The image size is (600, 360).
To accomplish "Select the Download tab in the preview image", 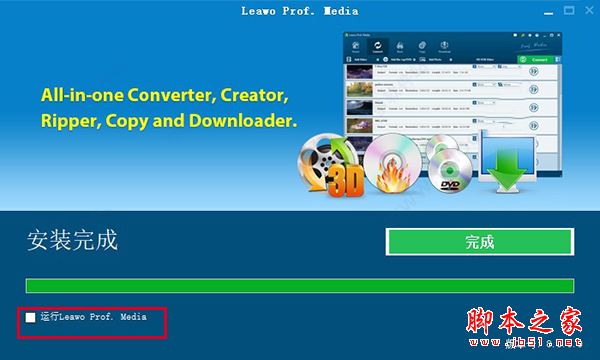I will [x=444, y=47].
